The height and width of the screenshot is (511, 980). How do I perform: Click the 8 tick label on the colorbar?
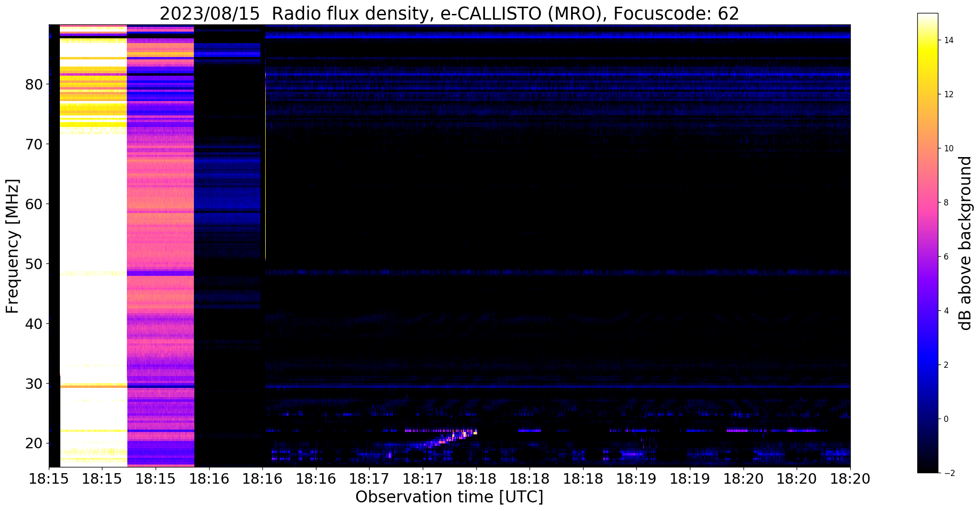(945, 203)
